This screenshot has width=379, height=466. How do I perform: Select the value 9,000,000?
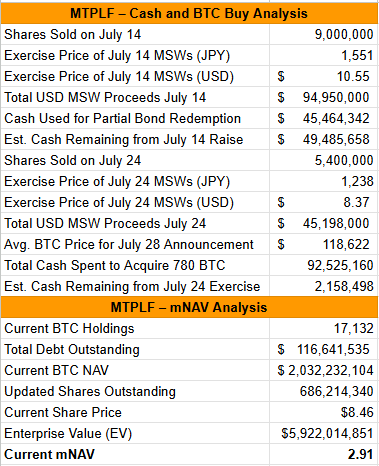pyautogui.click(x=344, y=35)
